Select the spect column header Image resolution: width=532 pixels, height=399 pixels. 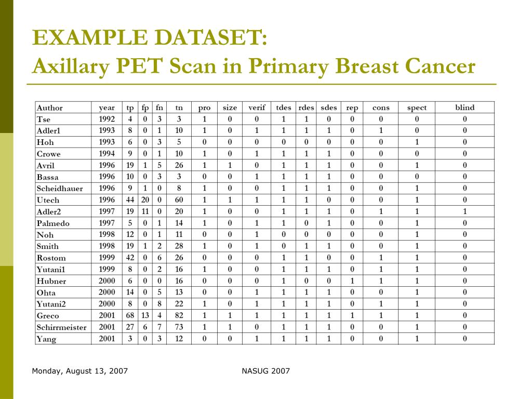coord(417,108)
